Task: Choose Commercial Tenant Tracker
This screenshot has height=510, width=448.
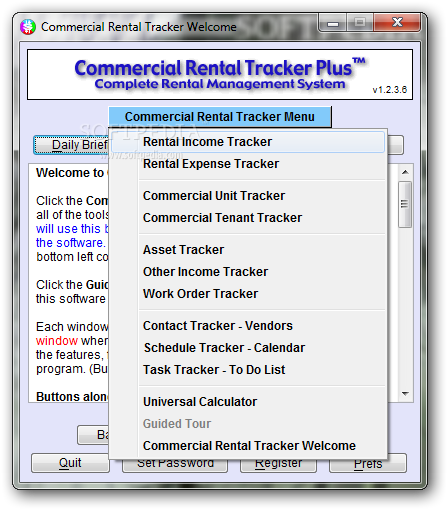Action: 248,218
